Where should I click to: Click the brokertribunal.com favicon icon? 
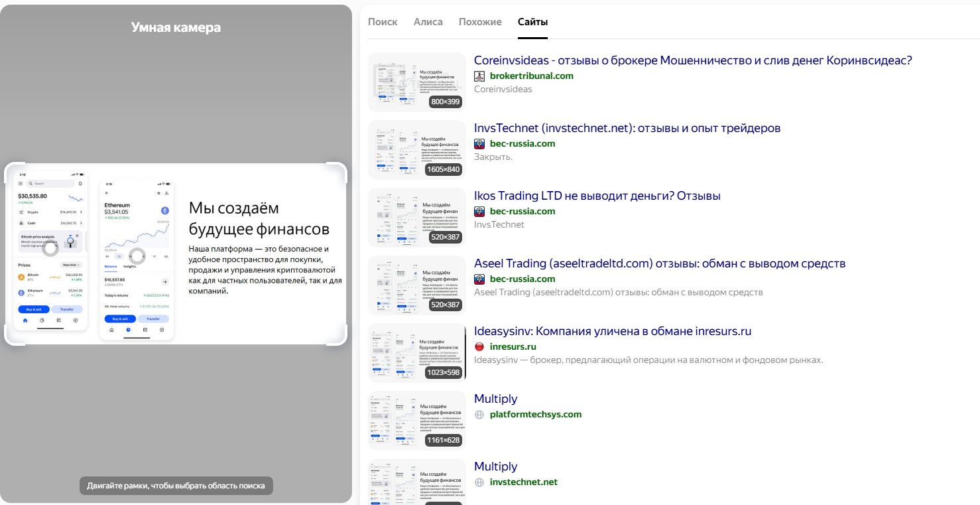(480, 76)
